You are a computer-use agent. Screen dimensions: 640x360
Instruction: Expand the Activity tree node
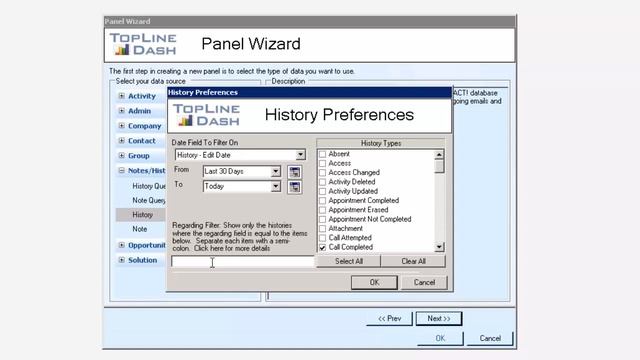tap(122, 96)
